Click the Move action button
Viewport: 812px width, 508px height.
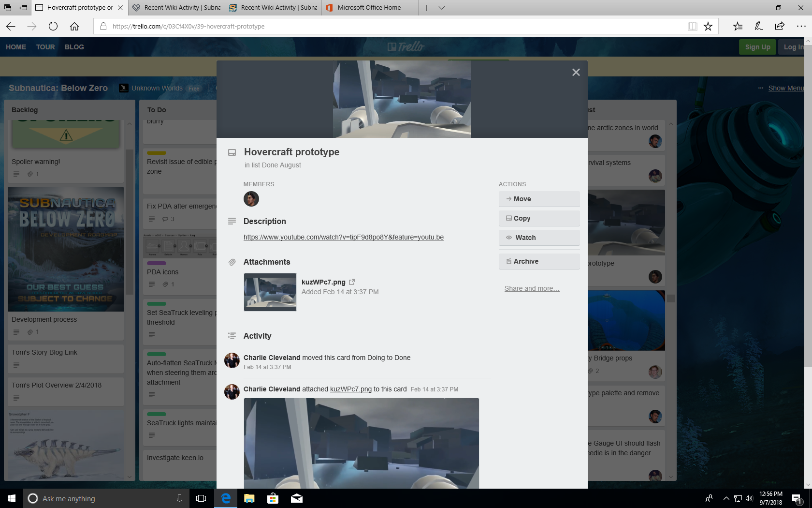pos(539,199)
